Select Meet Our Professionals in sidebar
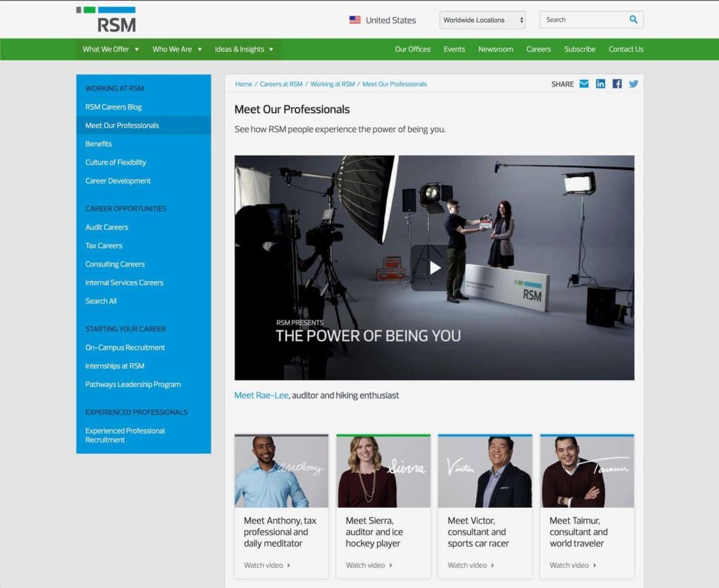719x588 pixels. (x=143, y=125)
